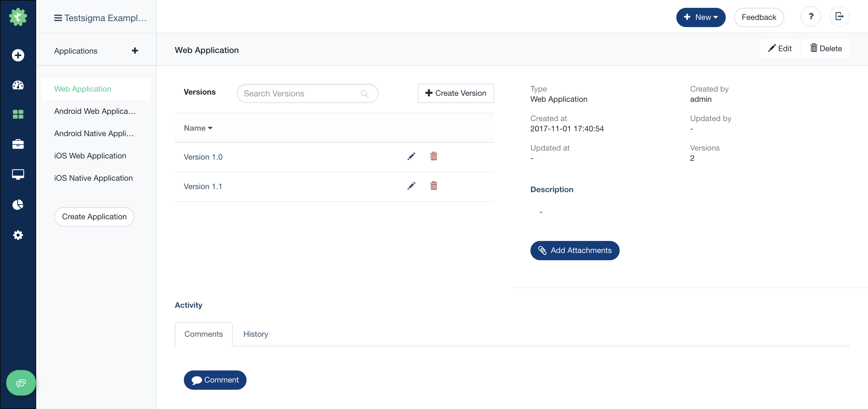Select the Comments tab
Screen dimensions: 868x409
[x=203, y=334]
